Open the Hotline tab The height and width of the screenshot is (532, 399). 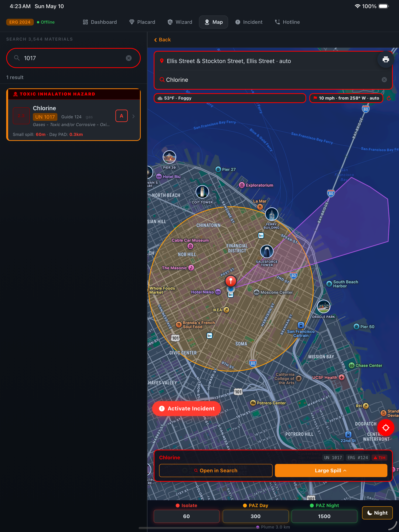click(x=287, y=22)
